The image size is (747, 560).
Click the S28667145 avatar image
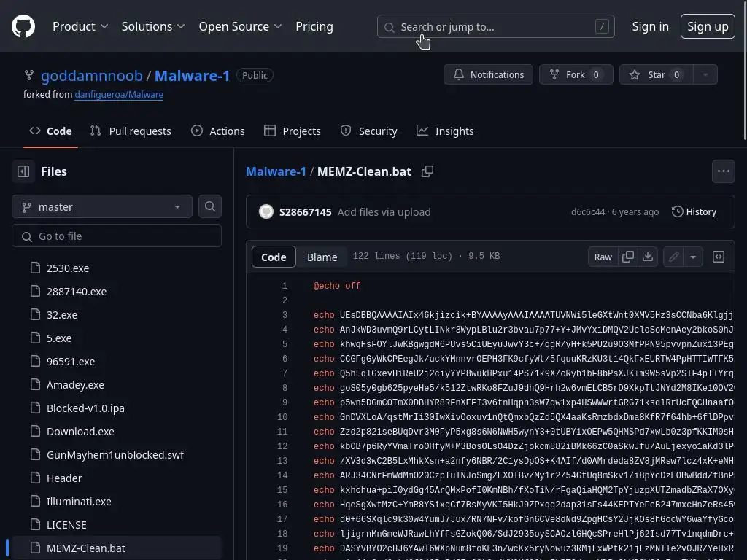266,211
